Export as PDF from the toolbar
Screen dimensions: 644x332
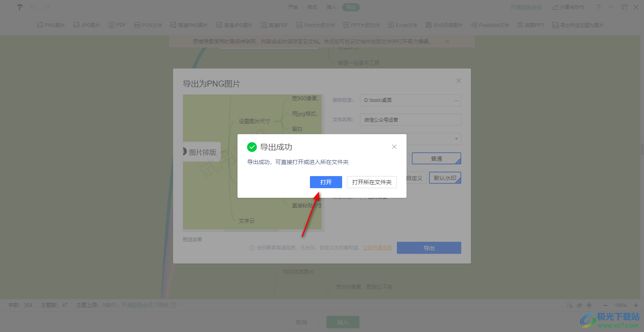tap(117, 25)
